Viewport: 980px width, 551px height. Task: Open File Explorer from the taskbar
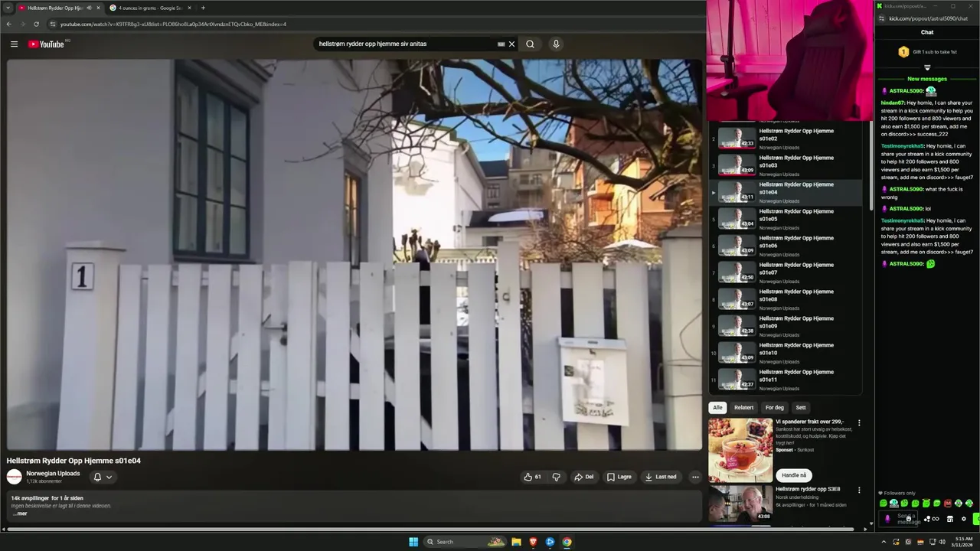[x=517, y=542]
